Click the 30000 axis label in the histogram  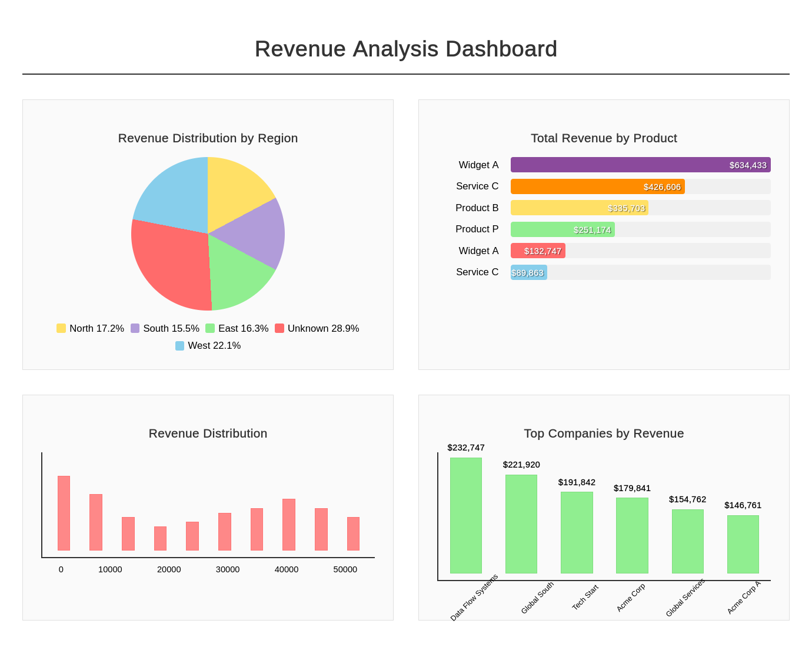(x=228, y=569)
